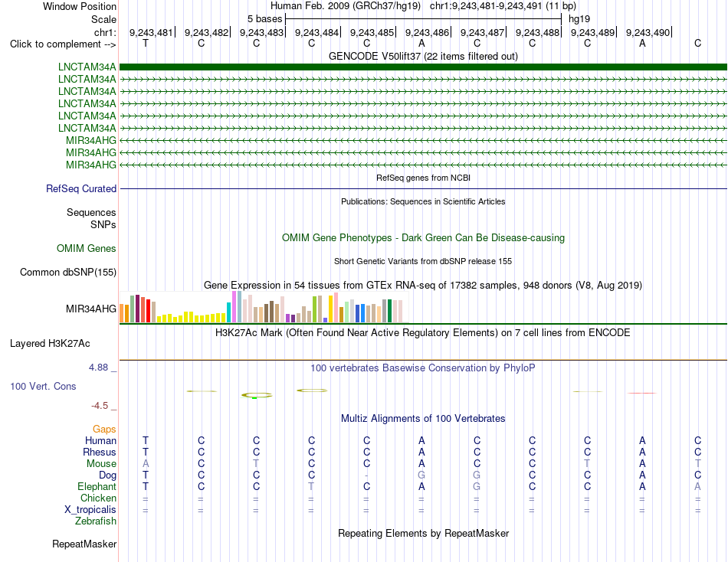Click the "X_tropicalis" species label
The height and width of the screenshot is (562, 728).
tap(90, 510)
